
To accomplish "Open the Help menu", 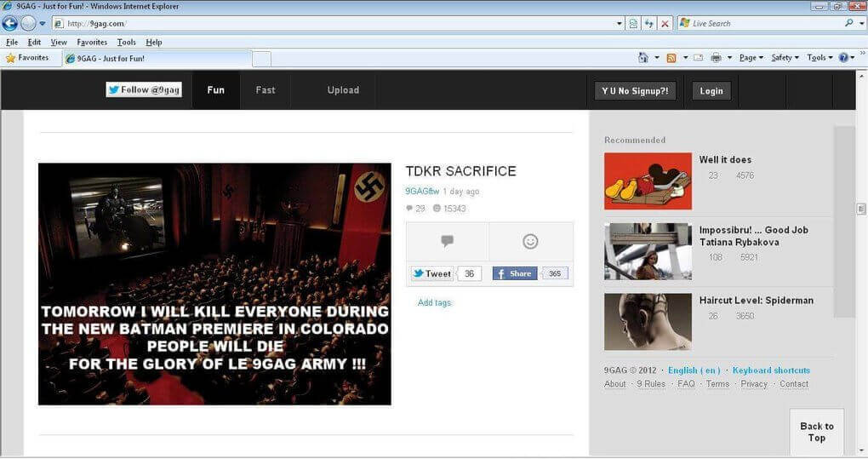I will pos(154,42).
